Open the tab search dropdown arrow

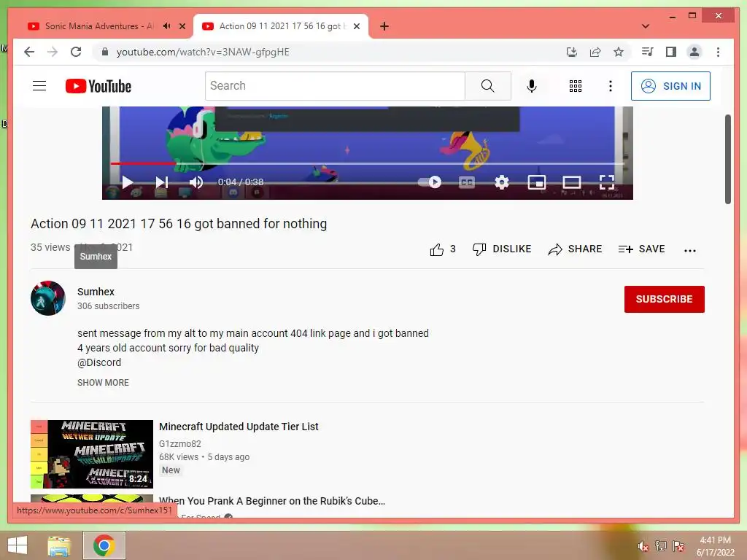[646, 26]
